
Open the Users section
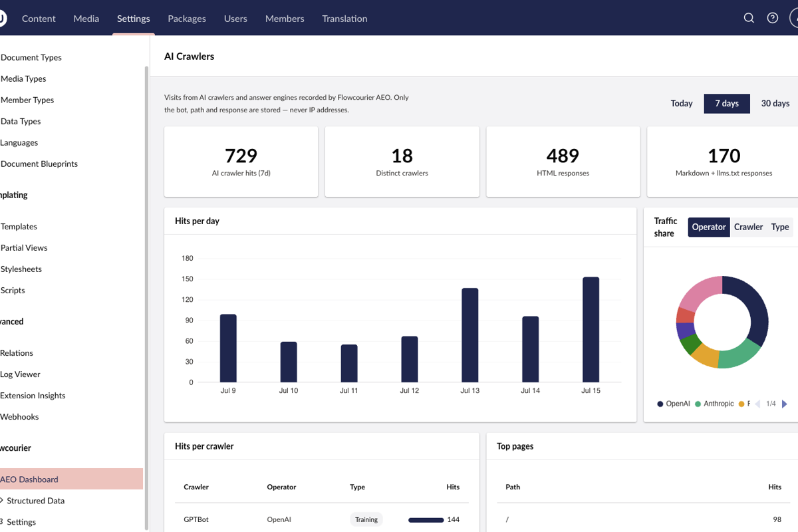[x=235, y=19]
